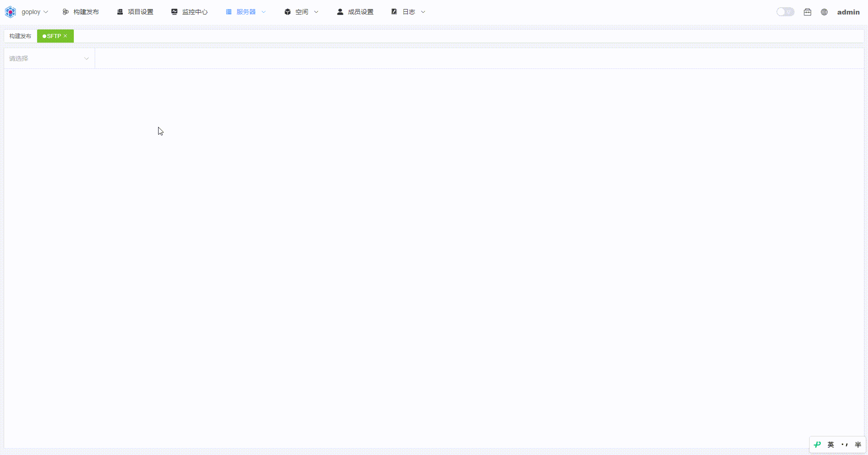868x455 pixels.
Task: Click the admin user name
Action: click(848, 12)
